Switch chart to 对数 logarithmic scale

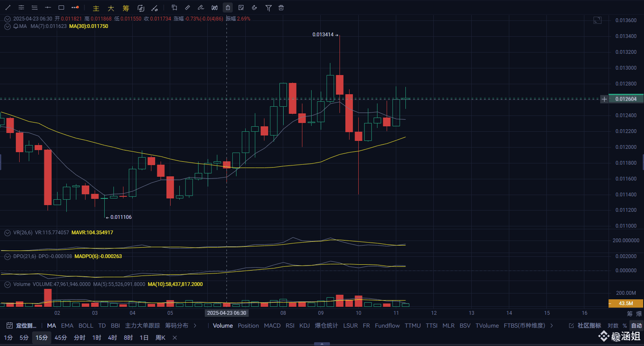tap(612, 325)
